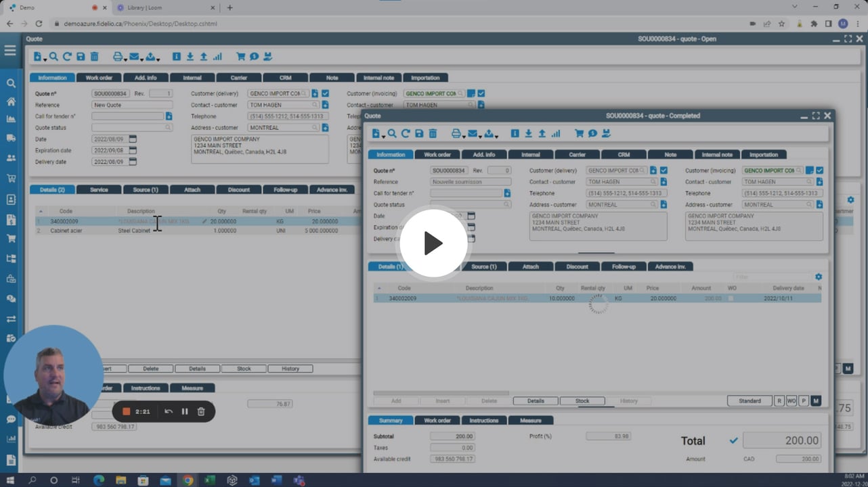Open the browser tab list chevron
The width and height of the screenshot is (868, 487).
(x=795, y=7)
